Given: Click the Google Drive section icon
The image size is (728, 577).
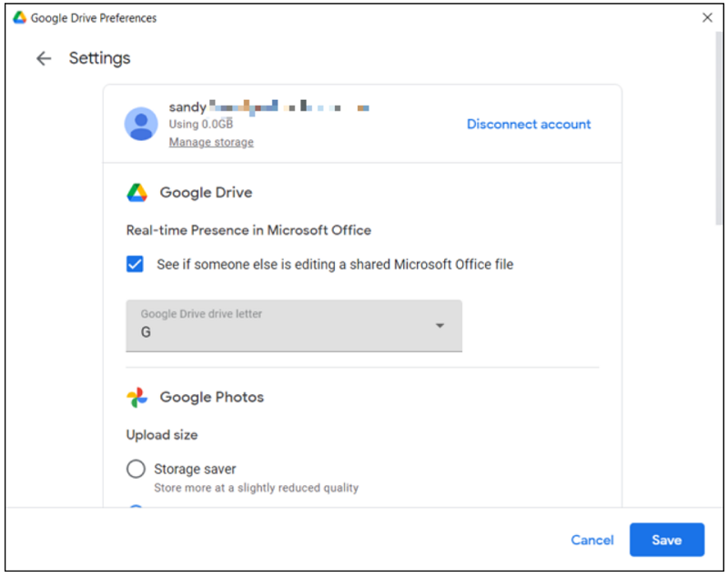Looking at the screenshot, I should [x=137, y=193].
